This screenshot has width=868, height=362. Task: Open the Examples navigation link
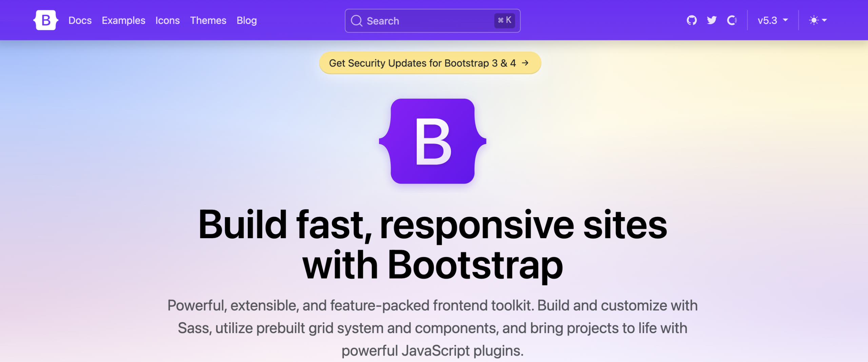[x=123, y=20]
